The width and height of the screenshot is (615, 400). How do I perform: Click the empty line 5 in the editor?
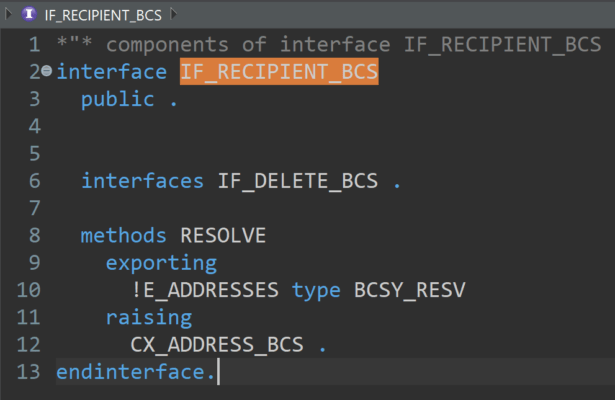pos(300,154)
